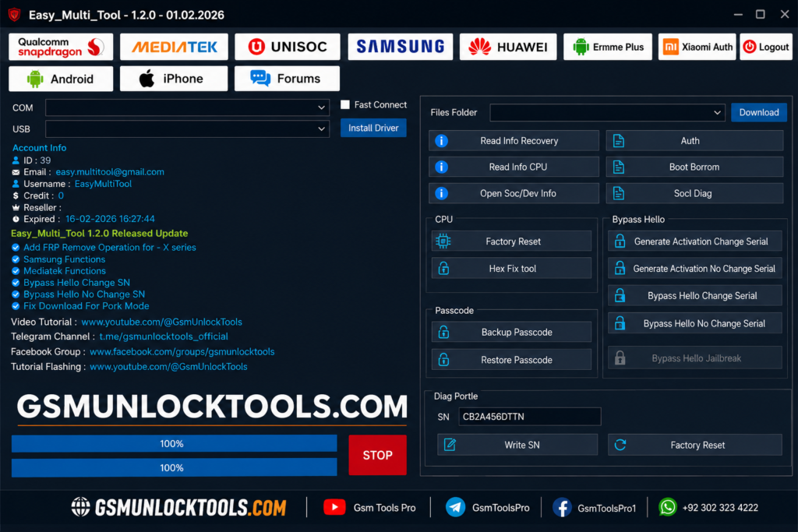Viewport: 798px width, 532px height.
Task: Click the Read Info Recovery button label
Action: coord(519,141)
